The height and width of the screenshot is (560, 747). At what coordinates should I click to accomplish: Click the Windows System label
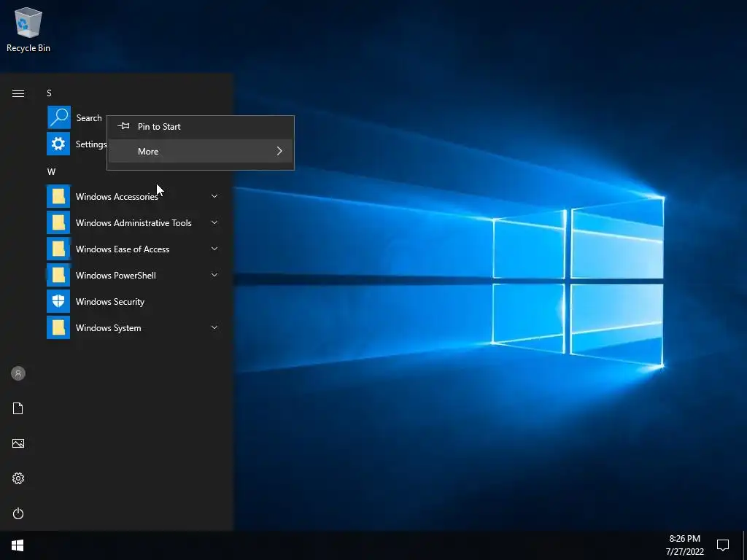click(x=108, y=327)
